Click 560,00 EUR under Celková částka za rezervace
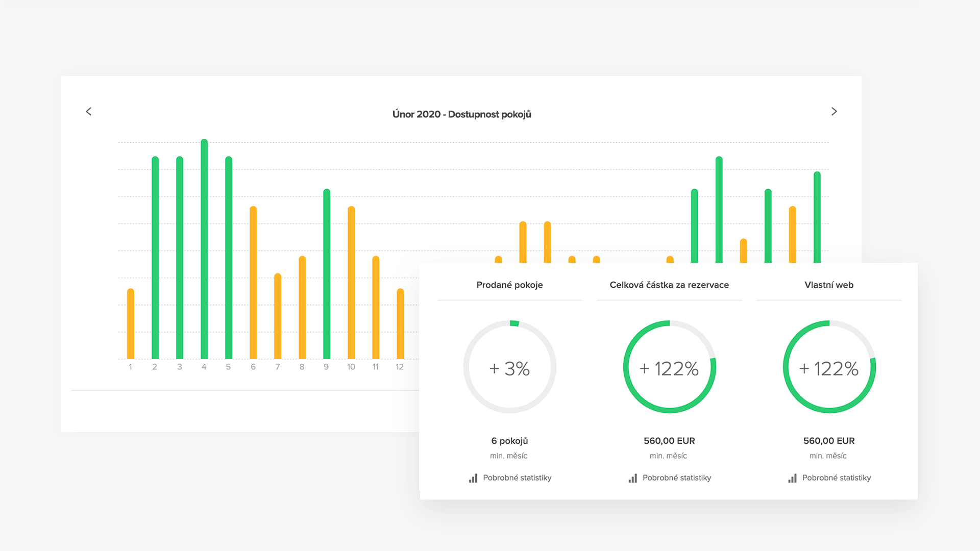This screenshot has width=980, height=551. point(669,441)
